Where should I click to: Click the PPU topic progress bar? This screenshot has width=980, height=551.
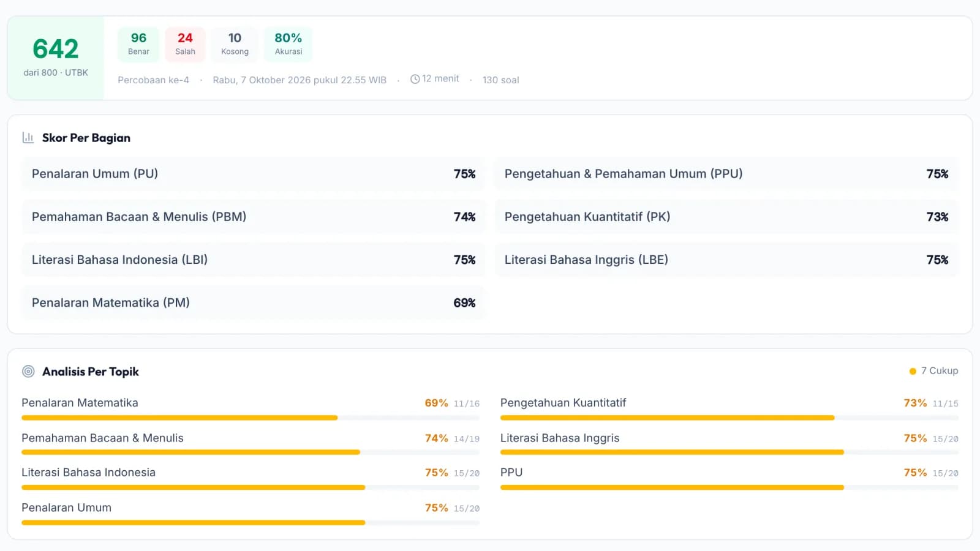point(729,487)
